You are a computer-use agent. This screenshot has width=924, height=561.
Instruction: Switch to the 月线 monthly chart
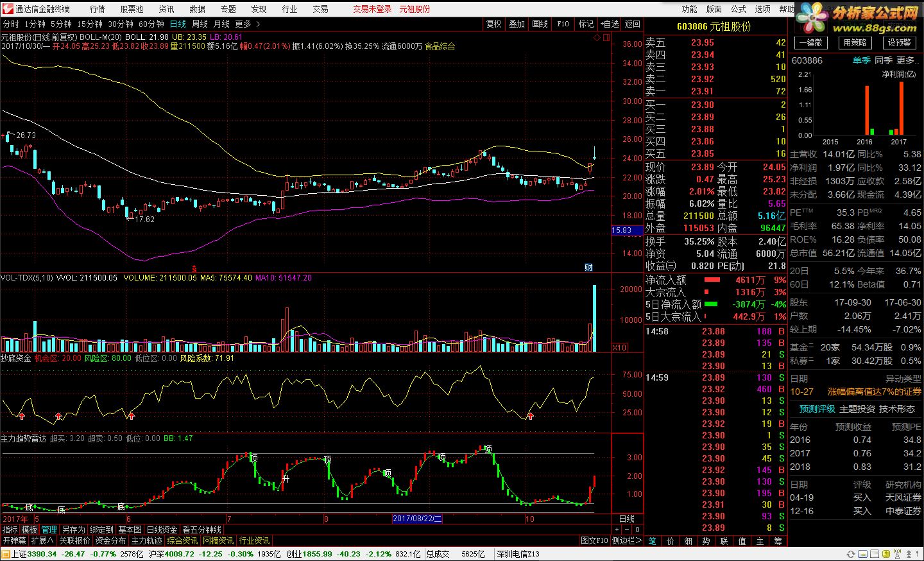tap(221, 24)
